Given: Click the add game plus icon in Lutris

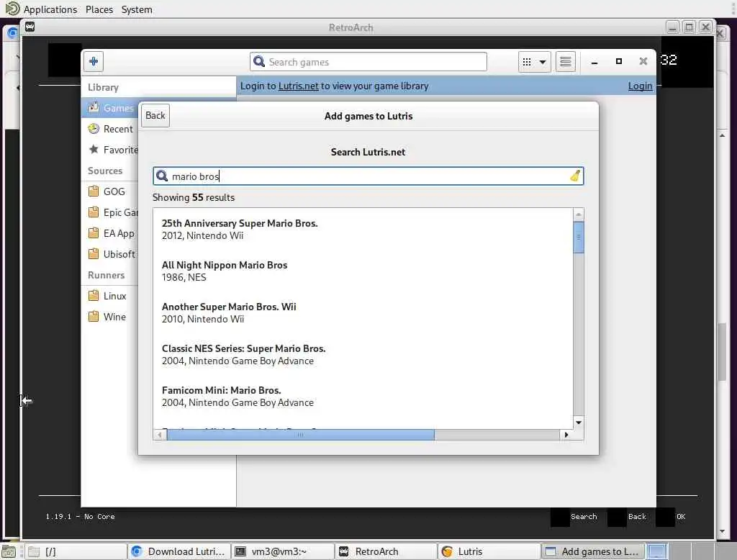Looking at the screenshot, I should tap(94, 61).
